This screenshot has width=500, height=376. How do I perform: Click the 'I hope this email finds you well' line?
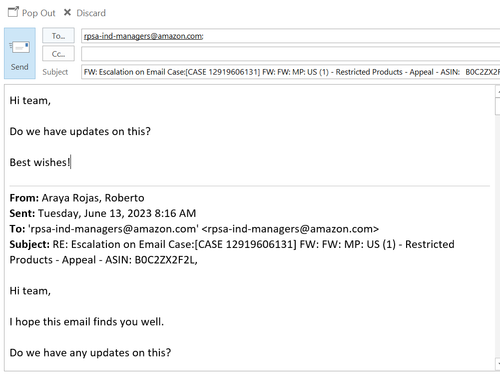tap(87, 322)
